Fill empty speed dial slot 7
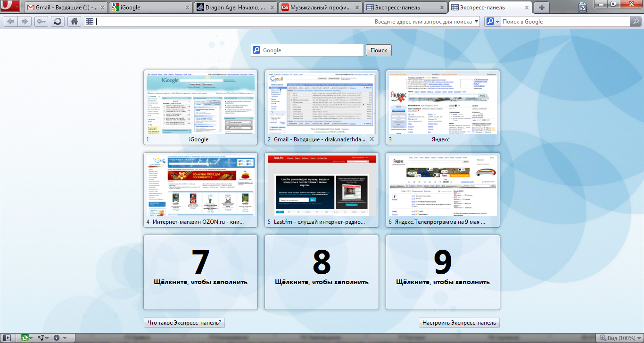Screen dimensions: 644x343 click(200, 272)
